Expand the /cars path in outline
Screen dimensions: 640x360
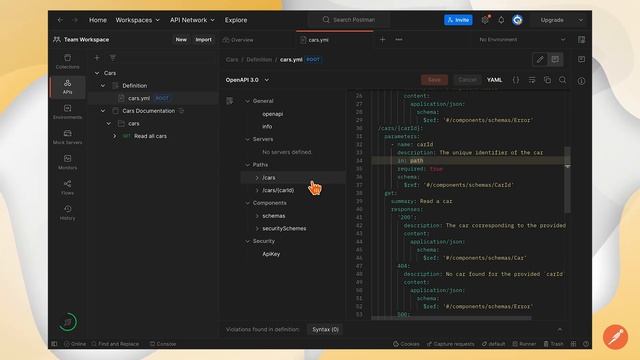point(257,178)
